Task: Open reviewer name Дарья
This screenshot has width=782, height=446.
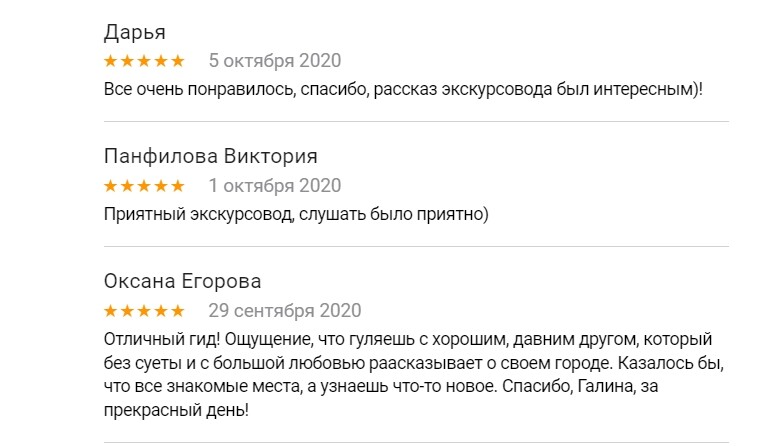Action: [134, 32]
